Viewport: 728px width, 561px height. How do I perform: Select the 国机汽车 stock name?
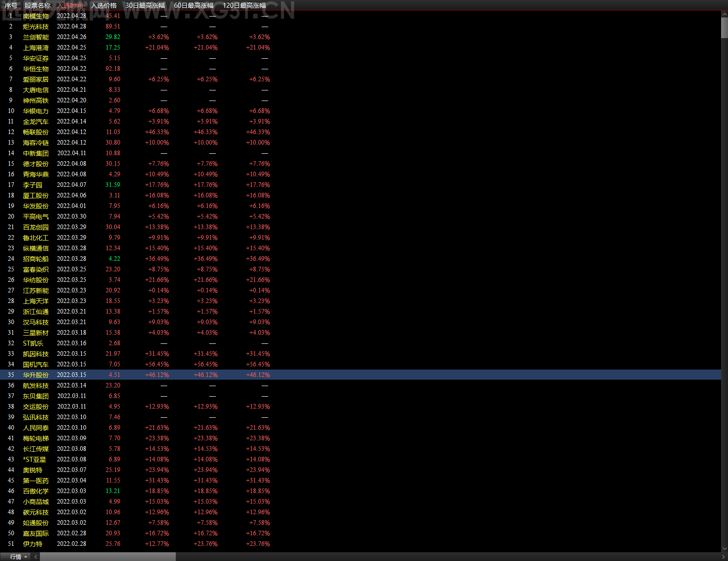36,365
